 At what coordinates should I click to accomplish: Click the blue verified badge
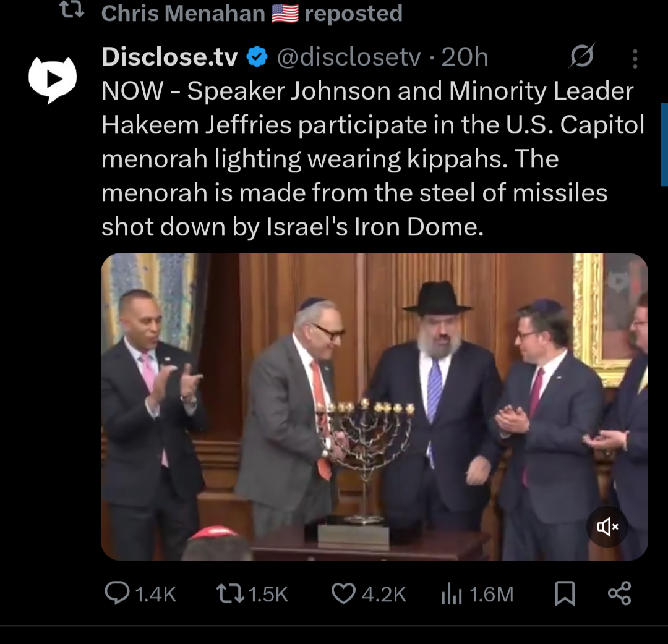tap(257, 57)
